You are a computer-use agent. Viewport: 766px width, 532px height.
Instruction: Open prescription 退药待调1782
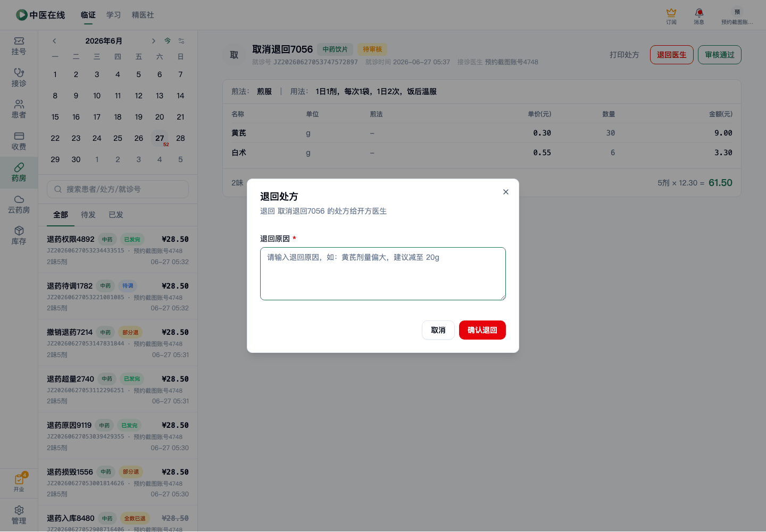click(118, 297)
